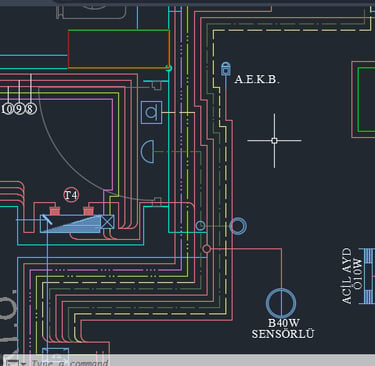Viewport: 375px width, 366px height.
Task: Click the circled number 9 tag
Action: click(19, 109)
